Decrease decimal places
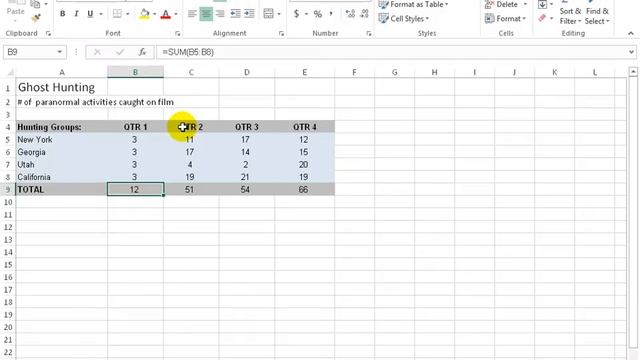Image resolution: width=640 pixels, height=360 pixels. 364,14
